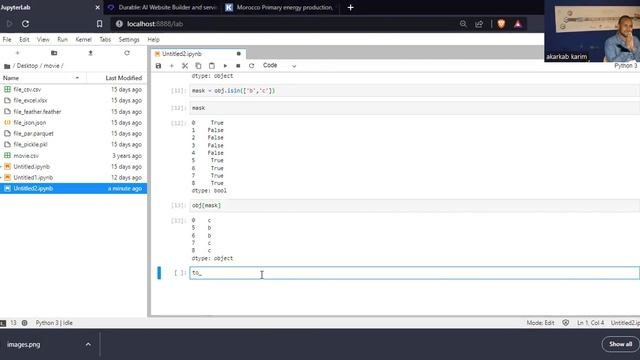Run the selected cell play icon
This screenshot has height=360, width=640.
[x=225, y=66]
